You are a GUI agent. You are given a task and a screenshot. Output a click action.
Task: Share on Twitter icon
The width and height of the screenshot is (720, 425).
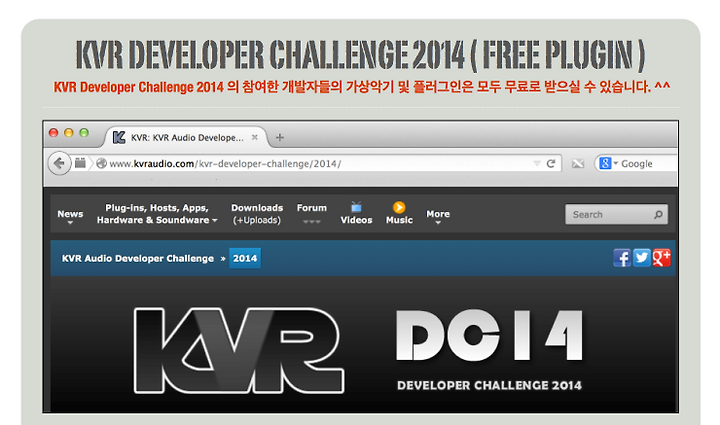(642, 257)
